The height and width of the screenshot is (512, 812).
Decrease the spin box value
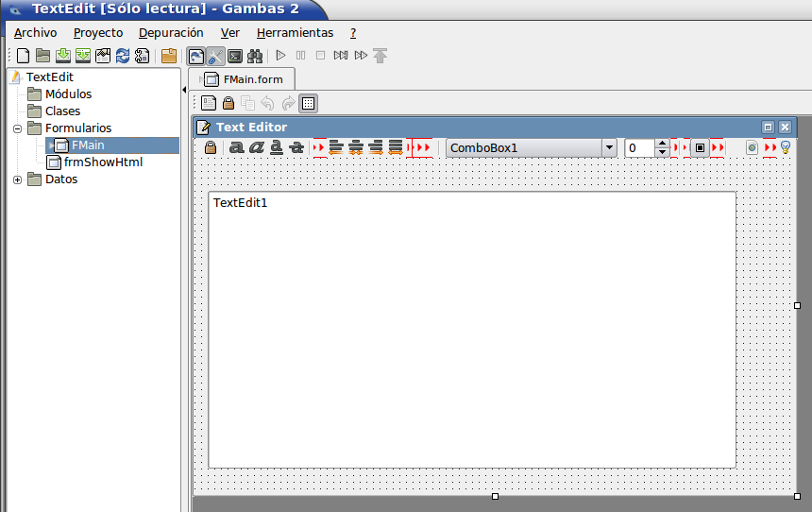pos(662,153)
